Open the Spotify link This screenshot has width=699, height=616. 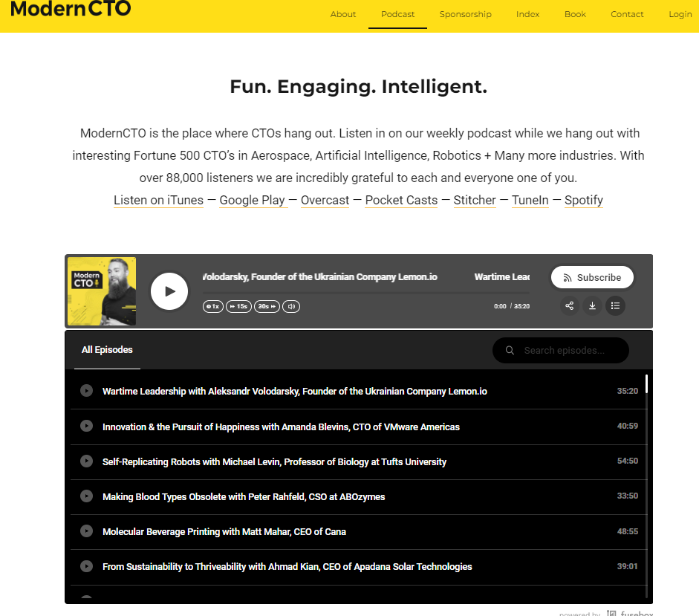583,200
